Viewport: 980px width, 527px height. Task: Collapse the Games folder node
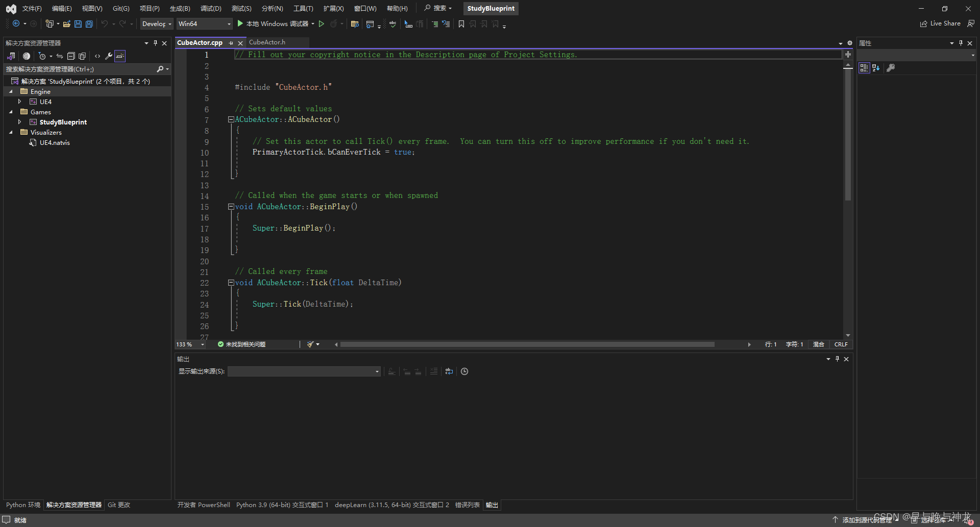(x=11, y=112)
